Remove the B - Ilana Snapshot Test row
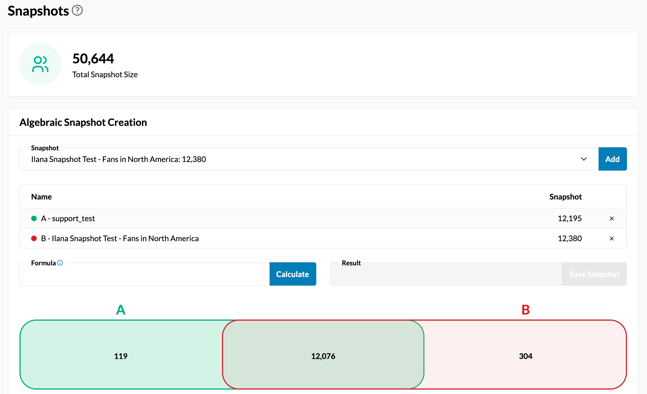 612,238
